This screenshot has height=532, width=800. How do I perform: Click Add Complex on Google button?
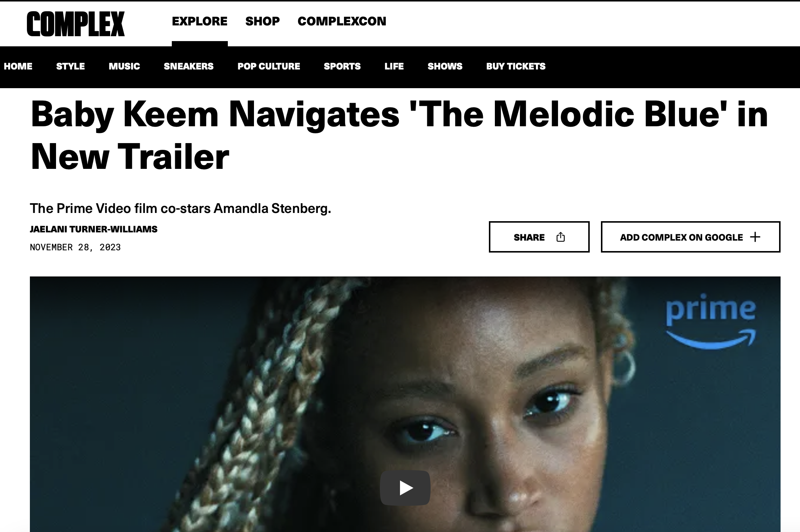(x=690, y=237)
